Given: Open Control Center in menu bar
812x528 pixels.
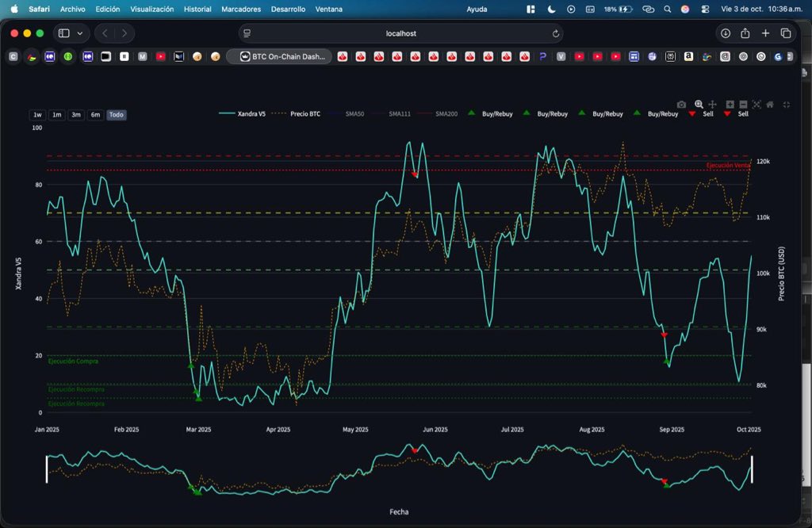Looking at the screenshot, I should (x=705, y=9).
